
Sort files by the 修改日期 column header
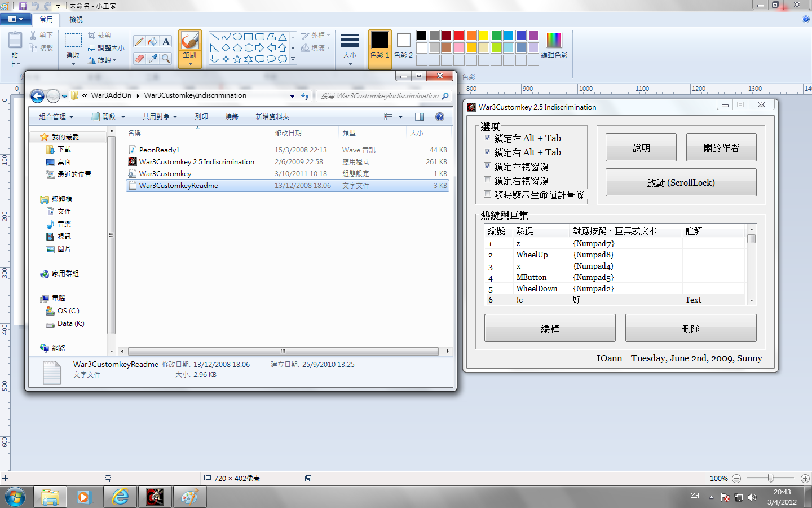(x=305, y=133)
